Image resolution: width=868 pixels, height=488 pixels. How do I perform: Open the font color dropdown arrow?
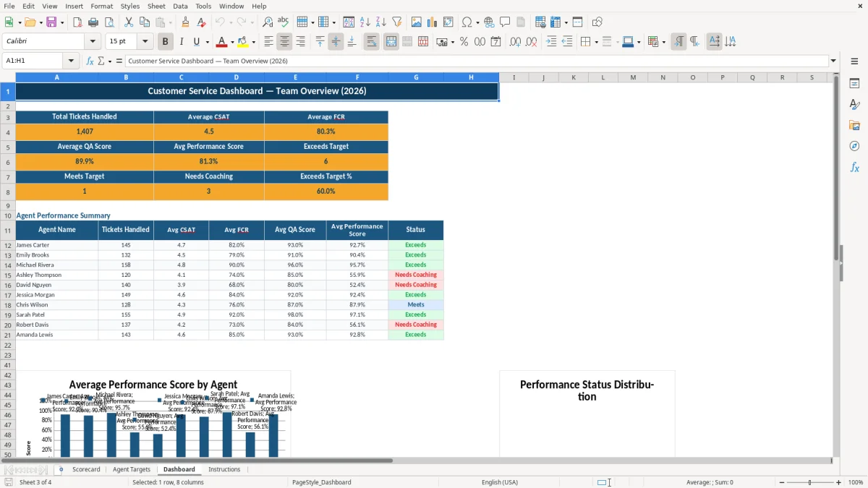tap(231, 42)
